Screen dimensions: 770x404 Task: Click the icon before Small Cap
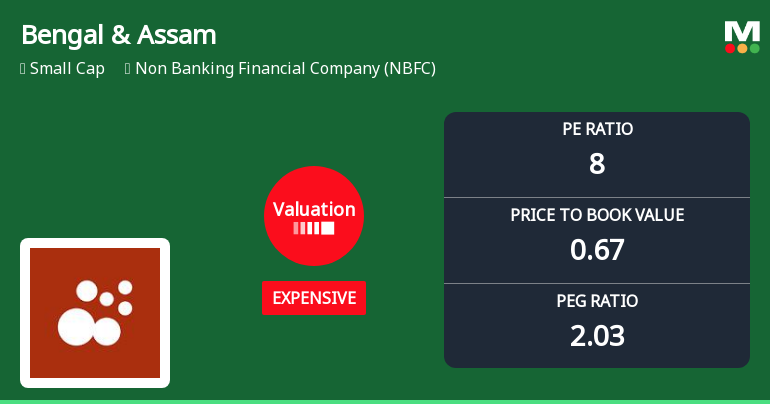[22, 69]
